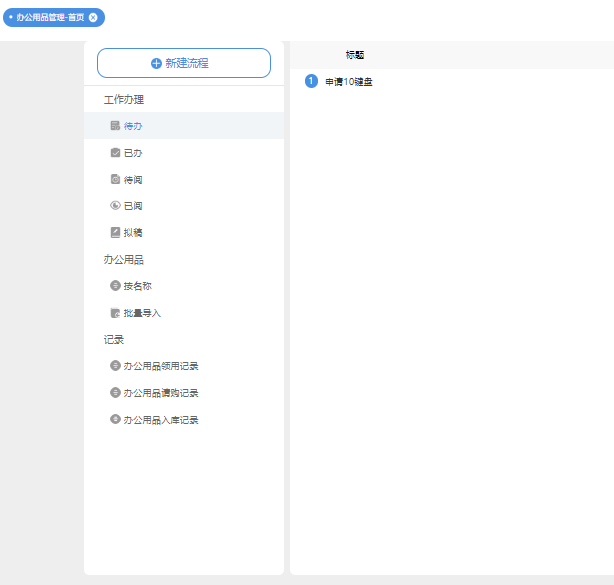
Task: Click the 办公用品入库记录 icon
Action: (115, 419)
